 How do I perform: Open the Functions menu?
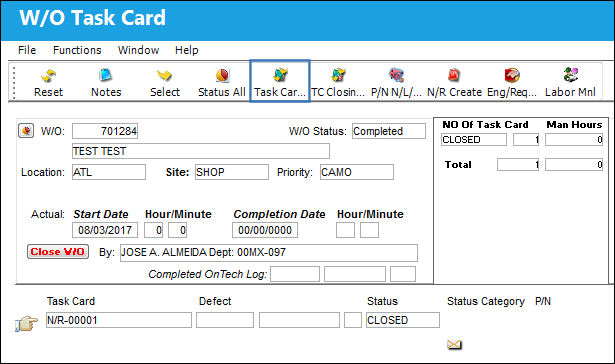click(77, 50)
